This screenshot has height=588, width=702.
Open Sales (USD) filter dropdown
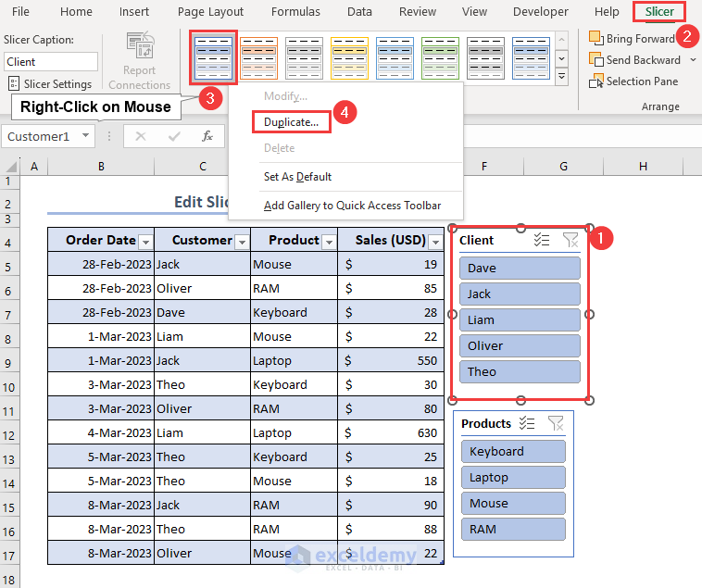point(435,242)
